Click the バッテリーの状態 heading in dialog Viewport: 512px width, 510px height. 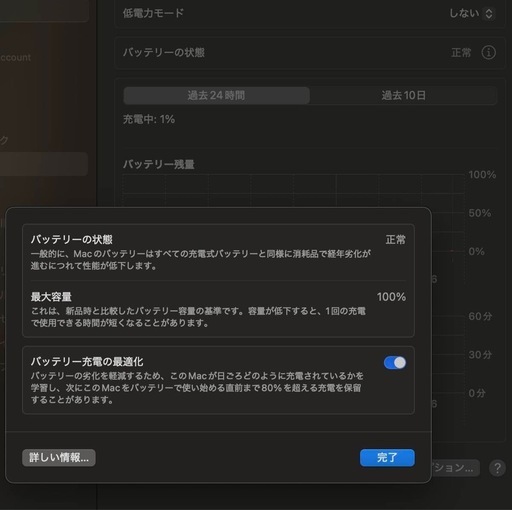[72, 239]
